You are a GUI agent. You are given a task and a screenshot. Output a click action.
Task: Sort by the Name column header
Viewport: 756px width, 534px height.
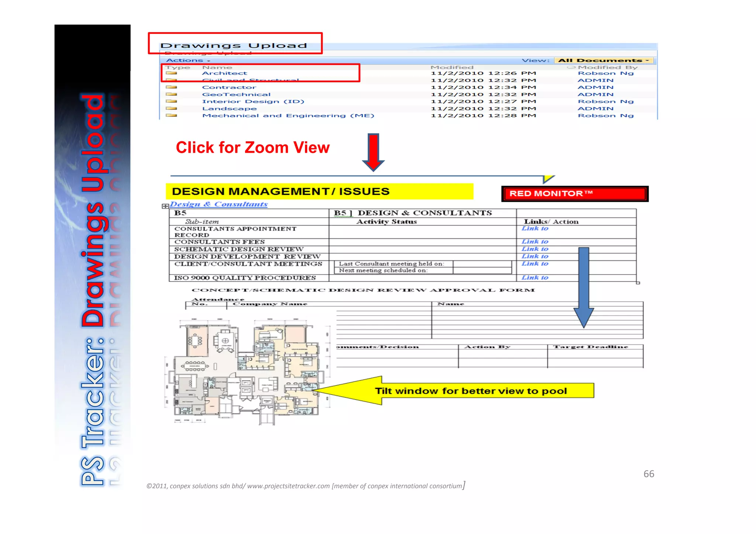pos(217,67)
